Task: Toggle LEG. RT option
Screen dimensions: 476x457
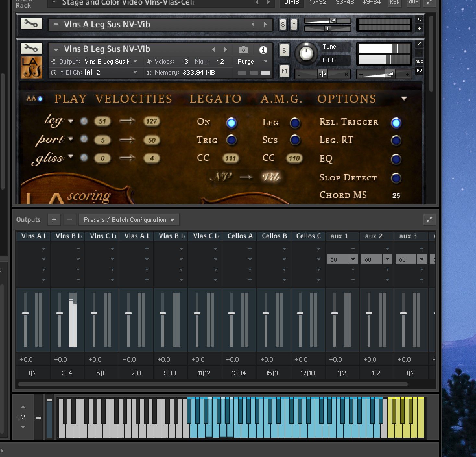Action: (396, 140)
